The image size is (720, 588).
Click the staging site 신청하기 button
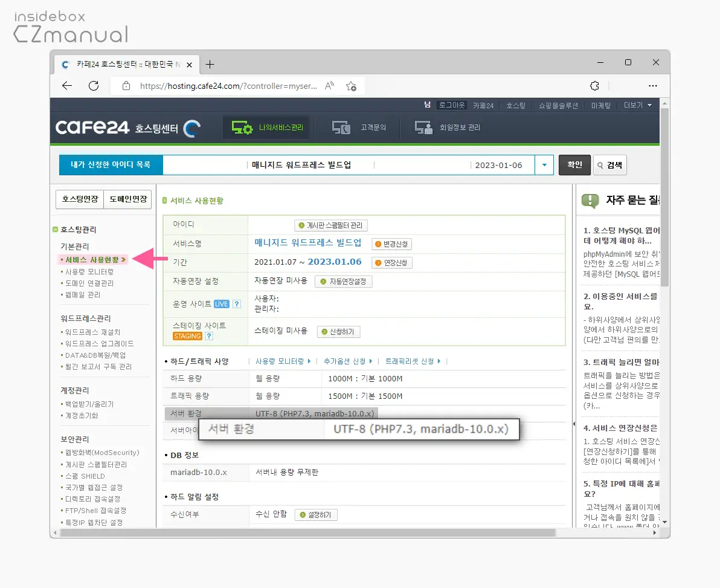click(338, 332)
